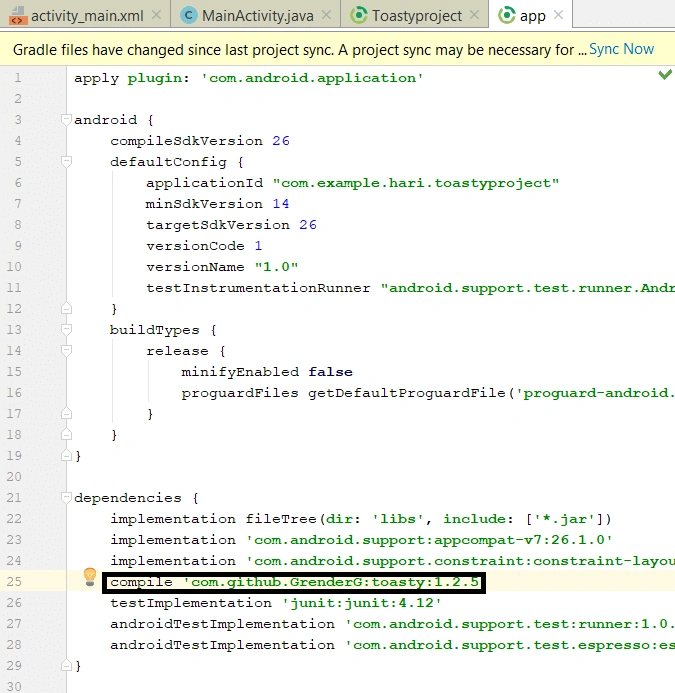
Task: Switch to the activity_main.xml tab
Action: click(x=85, y=15)
